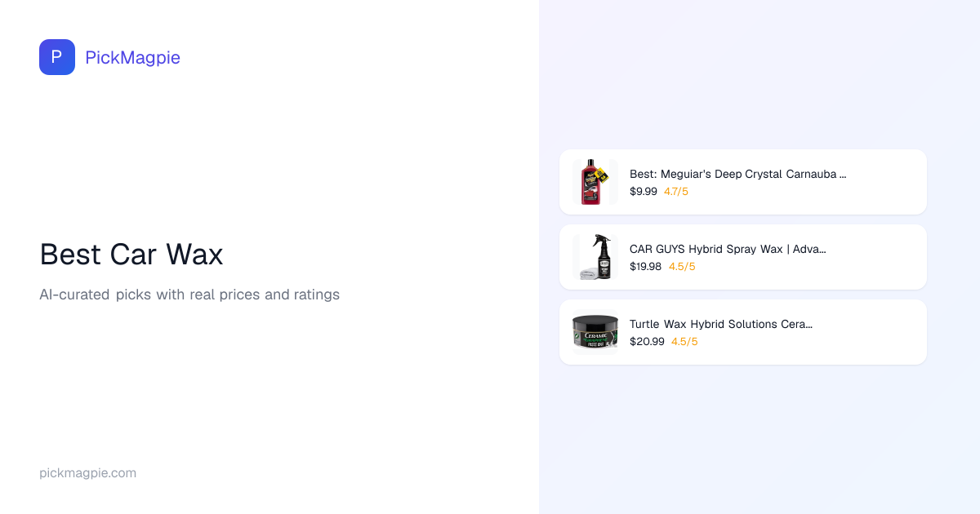Open the pickmagpie.com footer link
Viewport: 980px width, 514px height.
87,473
